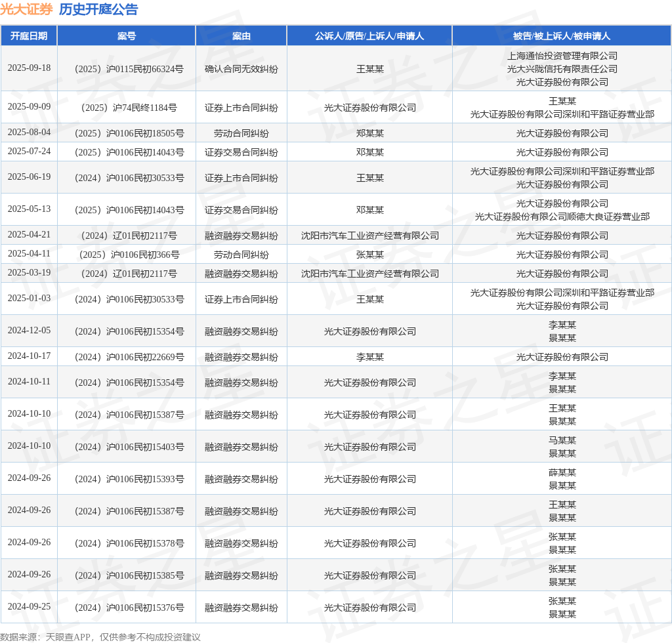Click the 光大证券 title text
The width and height of the screenshot is (672, 643).
coord(26,9)
